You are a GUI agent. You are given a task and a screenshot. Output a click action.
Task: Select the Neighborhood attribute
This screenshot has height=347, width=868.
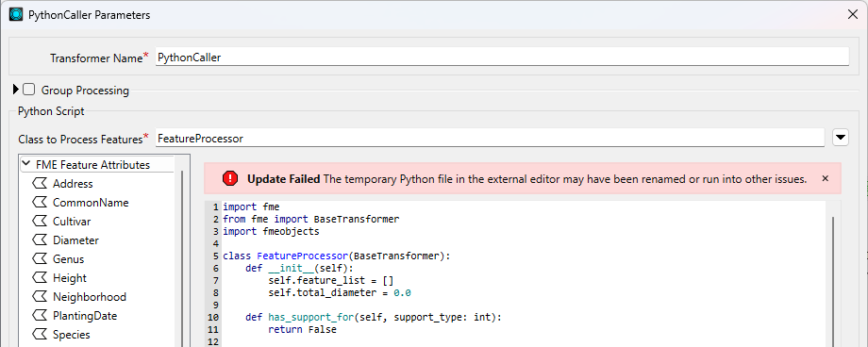[90, 297]
